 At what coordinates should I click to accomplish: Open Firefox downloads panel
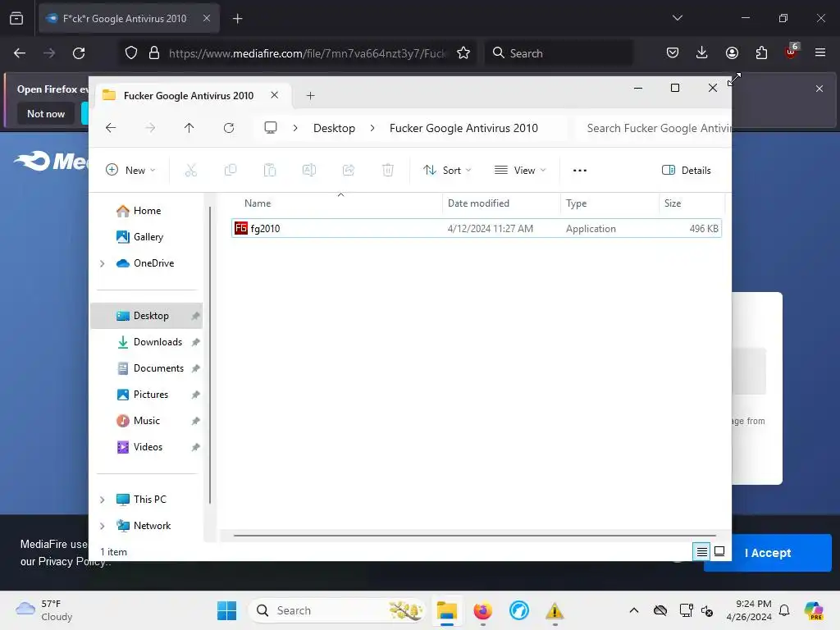point(702,52)
